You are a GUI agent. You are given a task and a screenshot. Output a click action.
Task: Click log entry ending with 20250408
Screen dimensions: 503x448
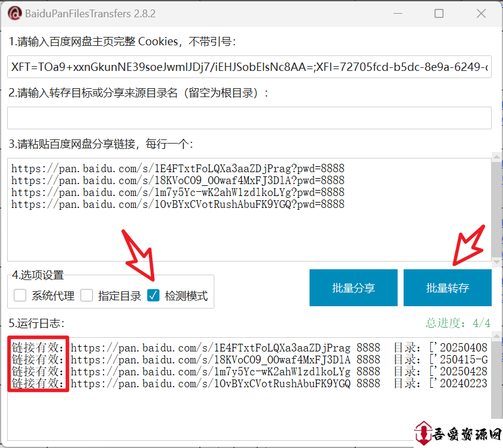pos(249,347)
